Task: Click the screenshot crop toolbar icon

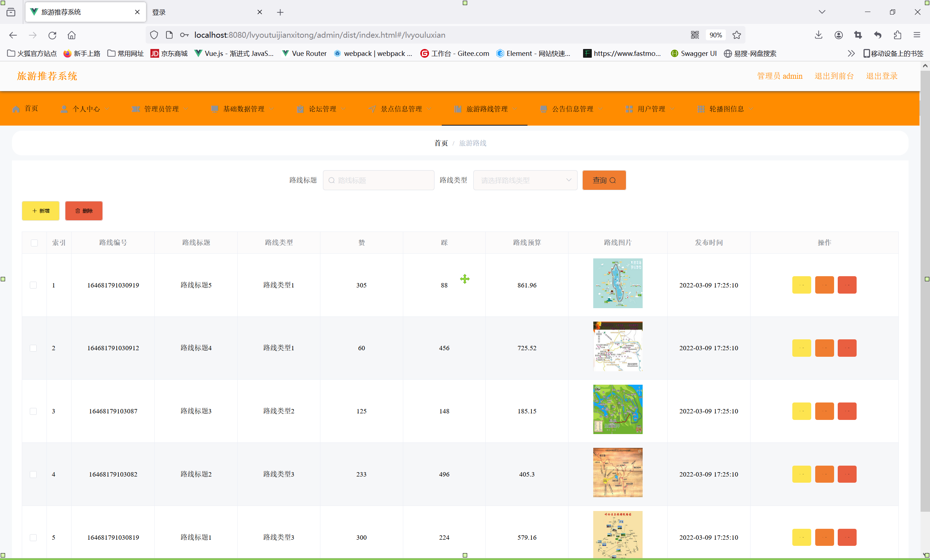Action: pyautogui.click(x=858, y=35)
